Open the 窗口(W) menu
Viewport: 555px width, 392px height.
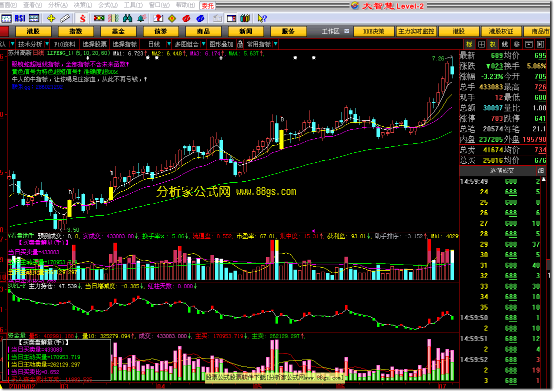tap(159, 5)
